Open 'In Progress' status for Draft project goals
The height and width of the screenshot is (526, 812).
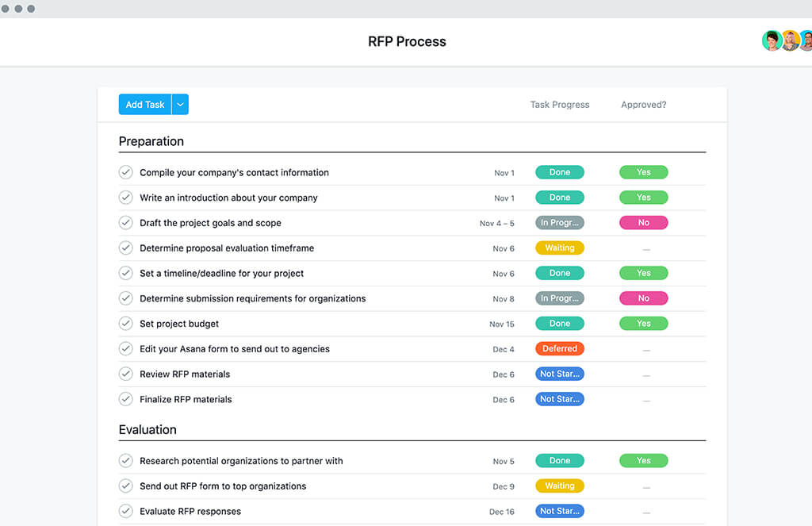[559, 223]
